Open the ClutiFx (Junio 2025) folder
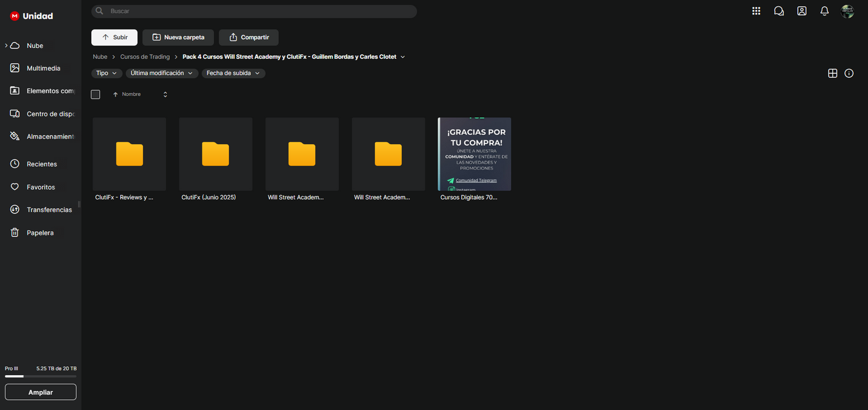Screen dimensions: 868x410 click(216, 154)
